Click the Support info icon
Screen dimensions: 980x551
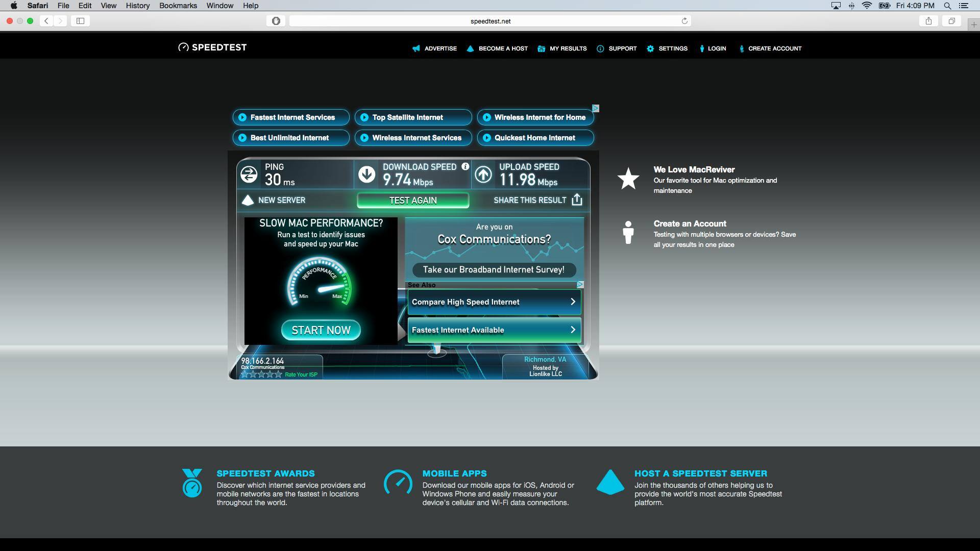tap(600, 48)
